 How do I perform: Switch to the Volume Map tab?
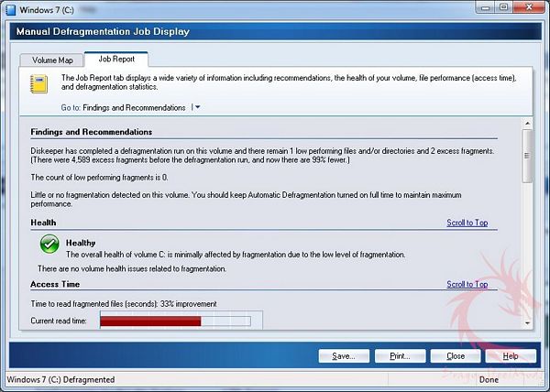pyautogui.click(x=52, y=60)
